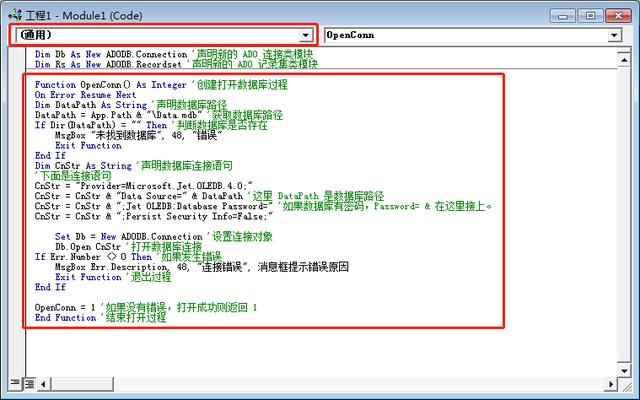The height and width of the screenshot is (400, 640).
Task: Click the comment '下面是连接语句'
Action: pos(73,176)
